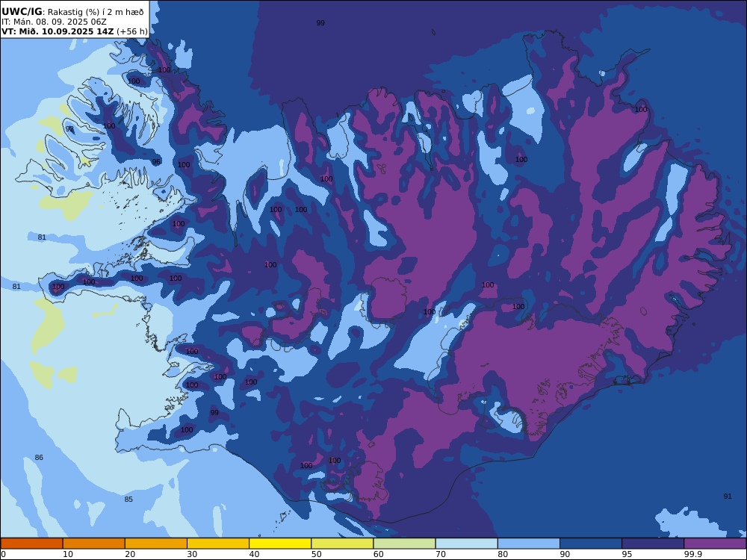This screenshot has height=560, width=747.
Task: Click the light blue 70–80 legend swatch
Action: point(466,544)
